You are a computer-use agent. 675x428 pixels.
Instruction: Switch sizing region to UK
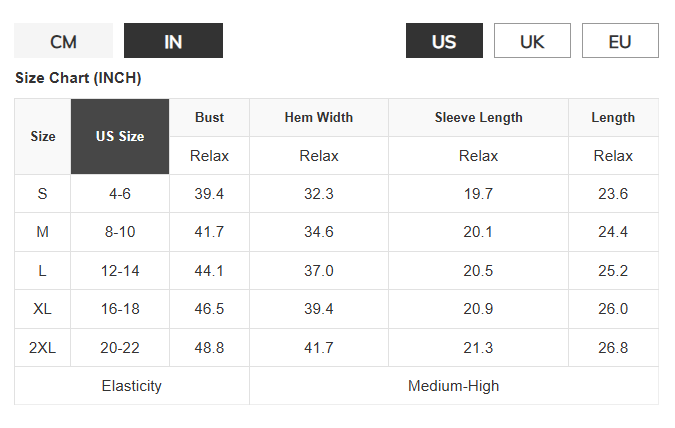[x=533, y=40]
